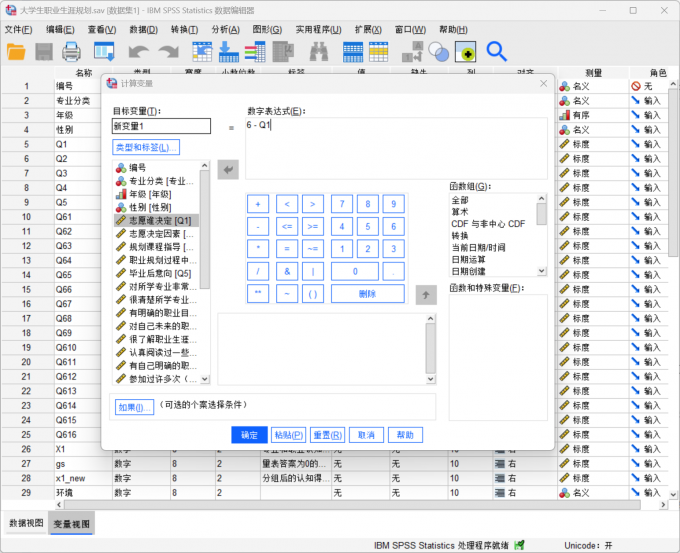This screenshot has width=680, height=553.
Task: Click the 帮助 button in dialog
Action: click(405, 435)
